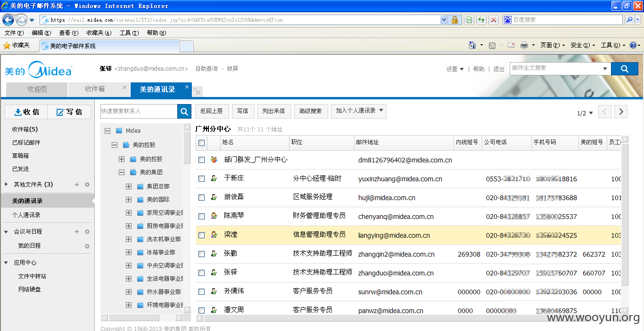
Task: Click the RSS feeds toolbar icon
Action: tap(492, 45)
